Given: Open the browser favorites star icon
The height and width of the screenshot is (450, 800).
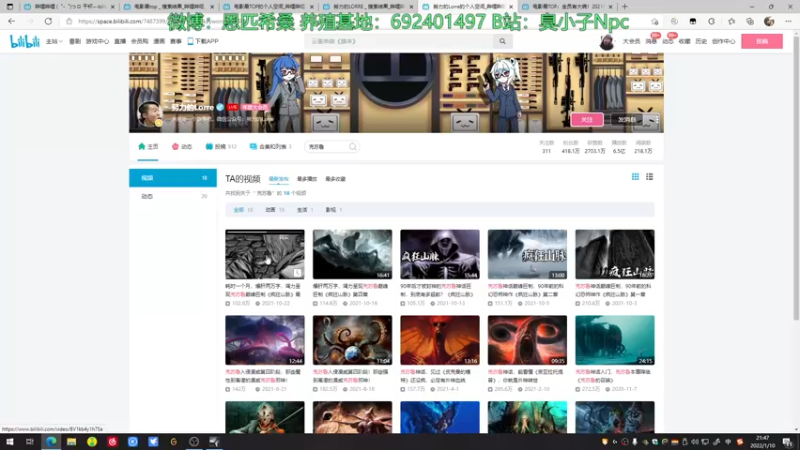Looking at the screenshot, I should point(731,21).
